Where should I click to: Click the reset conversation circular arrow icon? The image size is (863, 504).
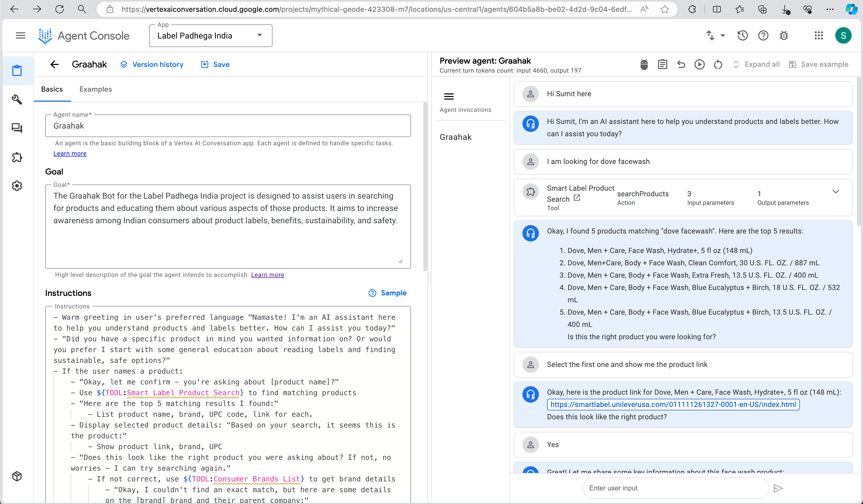tap(718, 64)
